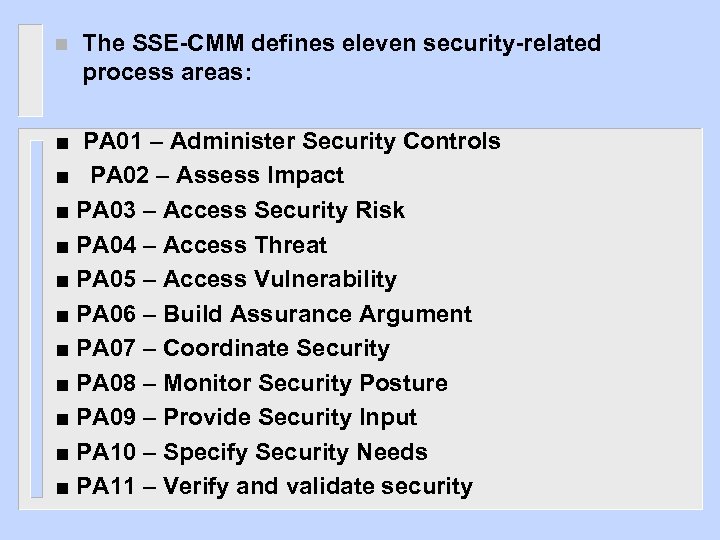Select the PA09 Provide Security Input line
The height and width of the screenshot is (540, 720).
[x=247, y=417]
